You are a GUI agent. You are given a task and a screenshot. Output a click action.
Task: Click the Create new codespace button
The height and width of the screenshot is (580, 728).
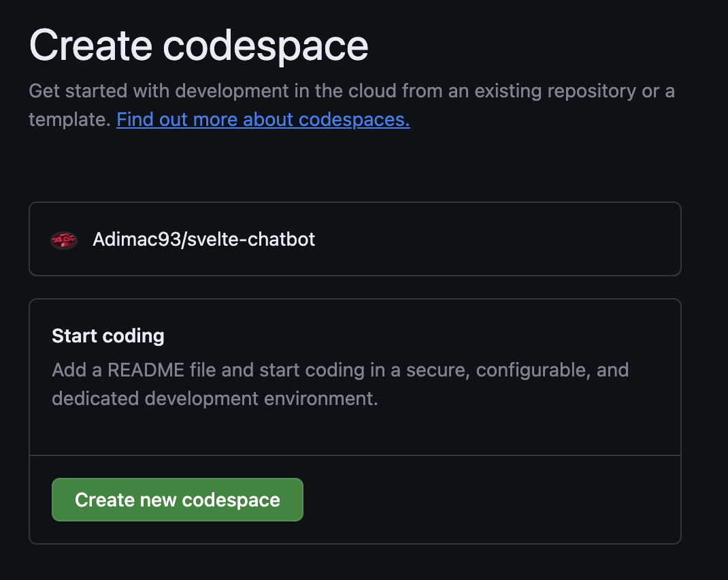point(178,500)
